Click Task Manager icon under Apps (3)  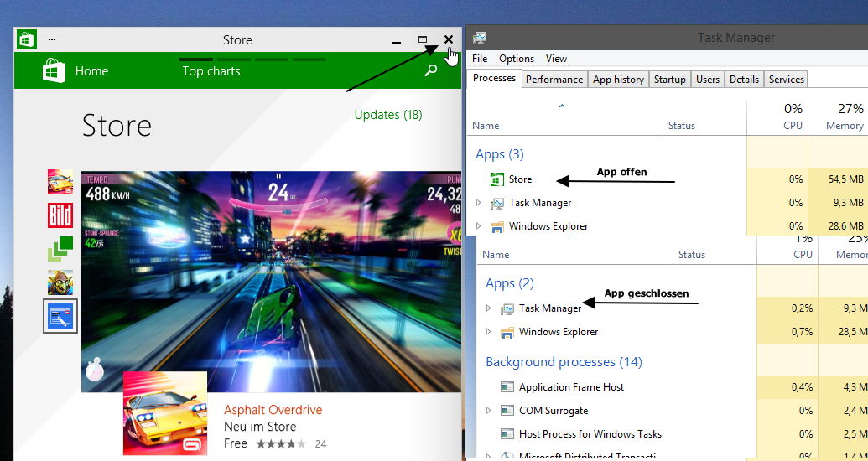point(497,203)
